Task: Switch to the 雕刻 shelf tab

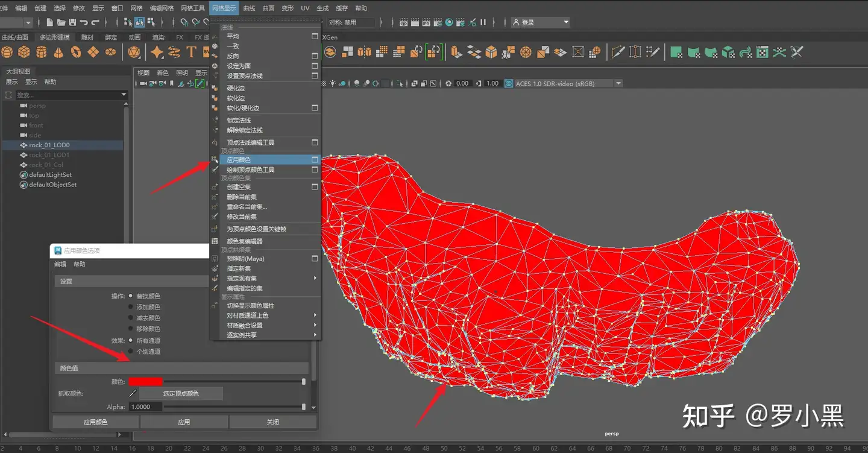Action: [x=87, y=37]
